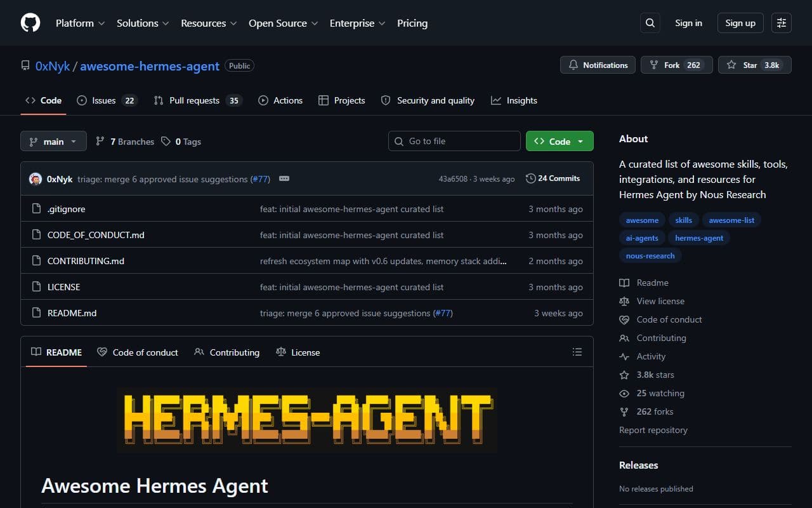Open README outline list icon
This screenshot has height=508, width=812.
[x=577, y=352]
